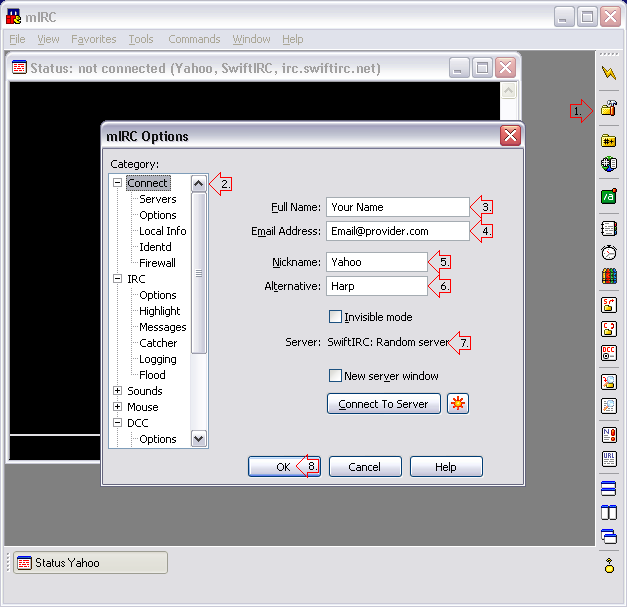Viewport: 627px width, 607px height.
Task: Open the Tools menu
Action: 141,39
